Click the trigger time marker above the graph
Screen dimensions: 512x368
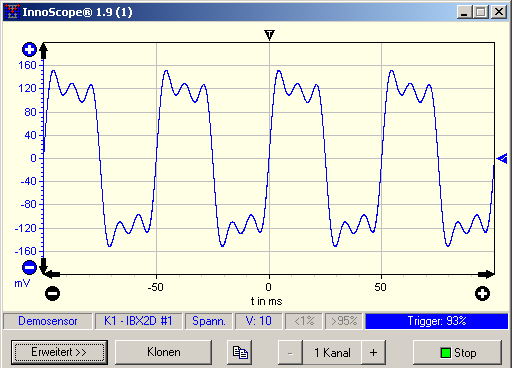pyautogui.click(x=269, y=35)
